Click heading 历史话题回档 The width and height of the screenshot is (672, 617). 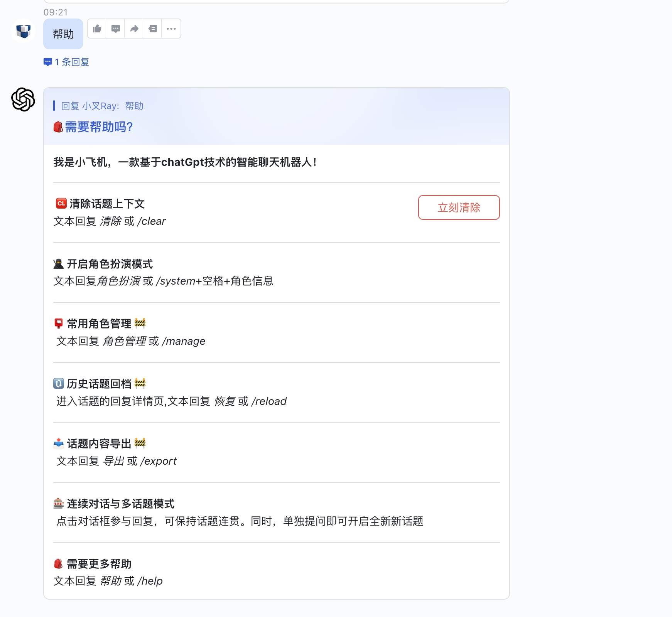pyautogui.click(x=99, y=384)
